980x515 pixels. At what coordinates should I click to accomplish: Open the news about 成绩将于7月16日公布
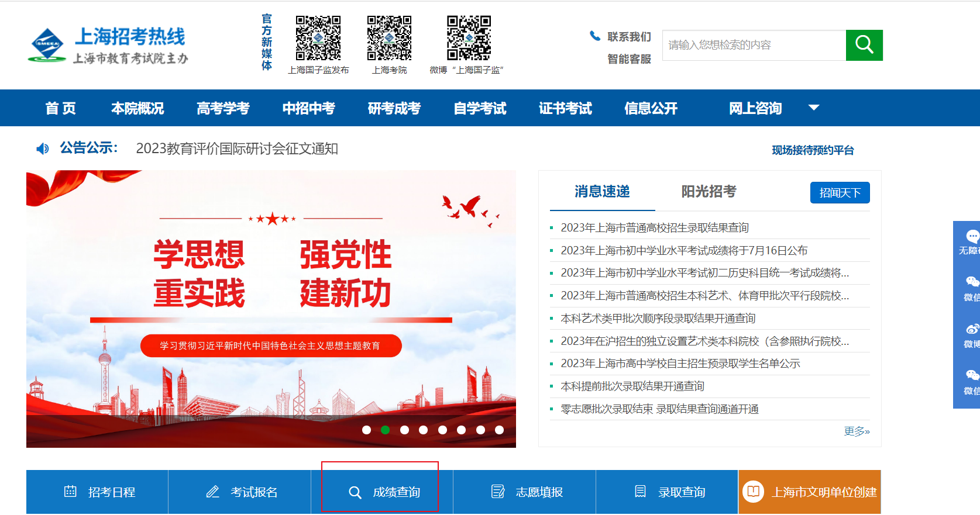point(684,250)
